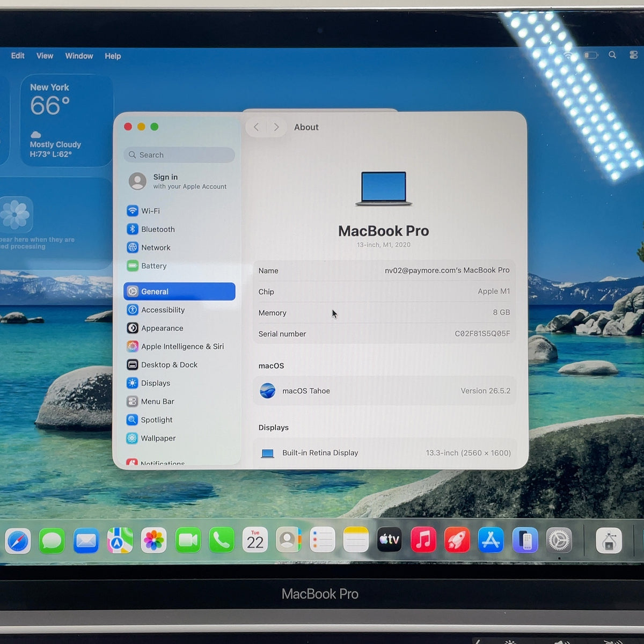644x644 pixels.
Task: Open Appearance settings
Action: pyautogui.click(x=179, y=328)
